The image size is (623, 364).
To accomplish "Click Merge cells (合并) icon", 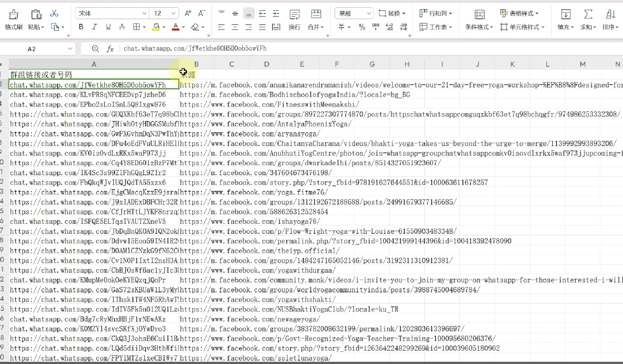I will pos(316,14).
